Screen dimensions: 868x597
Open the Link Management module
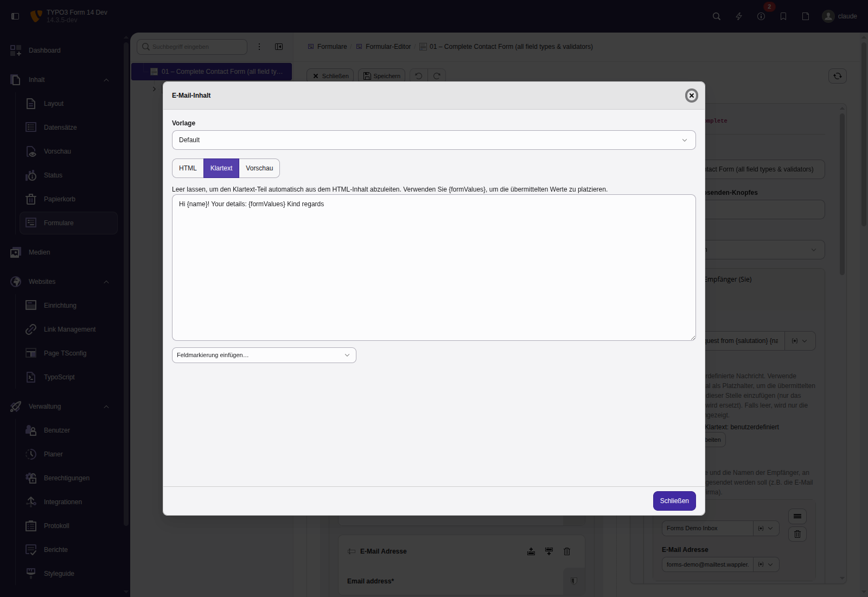point(69,329)
